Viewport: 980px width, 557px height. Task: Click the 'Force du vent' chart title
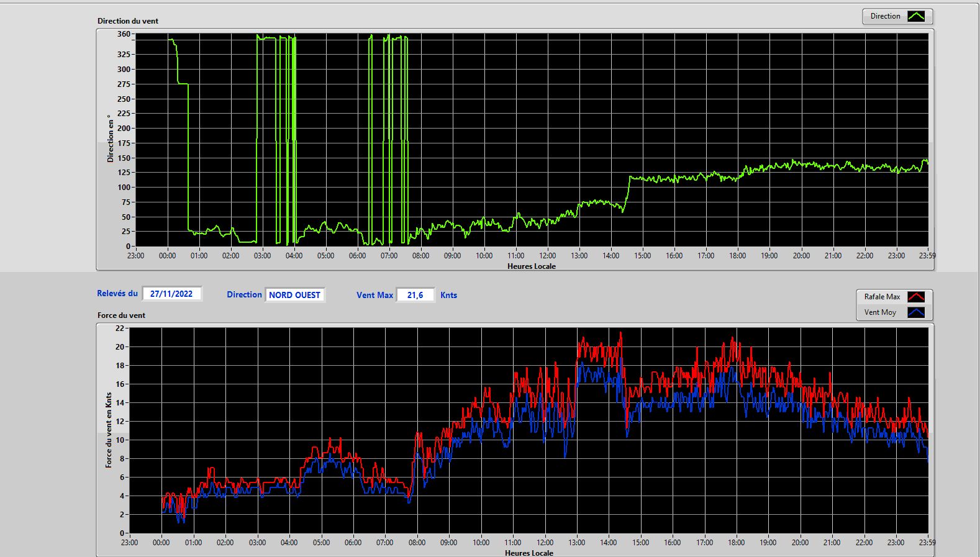click(x=121, y=315)
